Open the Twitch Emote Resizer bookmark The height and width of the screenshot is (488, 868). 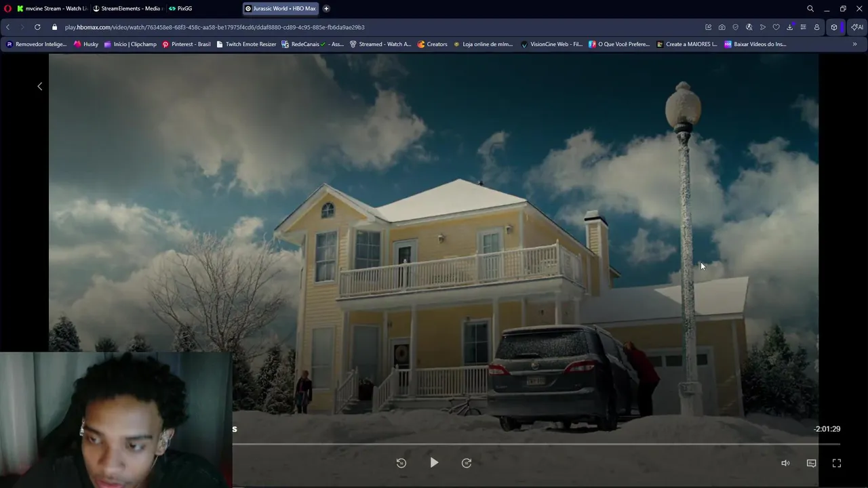point(246,44)
